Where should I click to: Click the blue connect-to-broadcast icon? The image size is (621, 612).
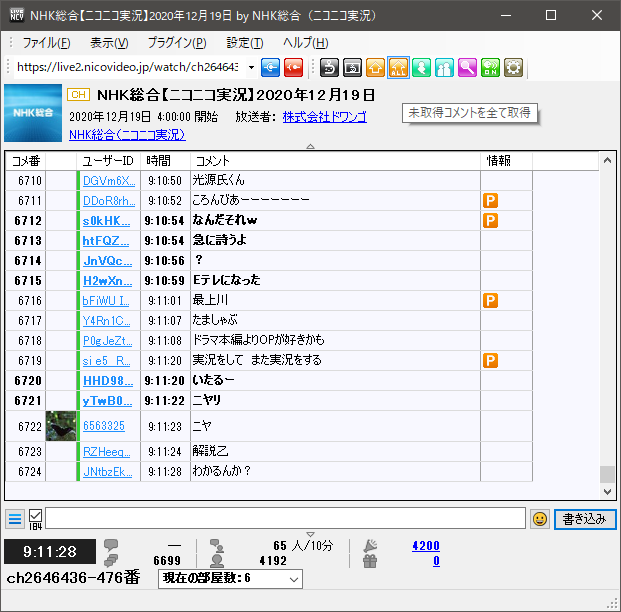coord(270,67)
